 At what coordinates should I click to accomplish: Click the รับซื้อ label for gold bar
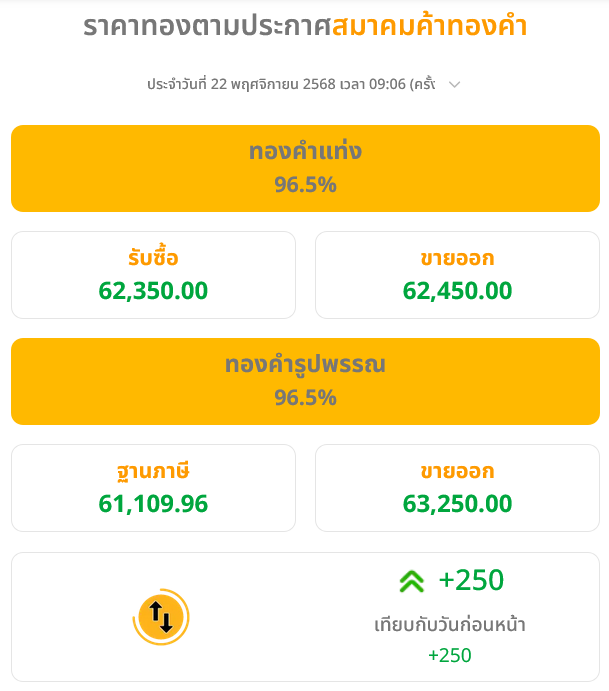coord(153,259)
